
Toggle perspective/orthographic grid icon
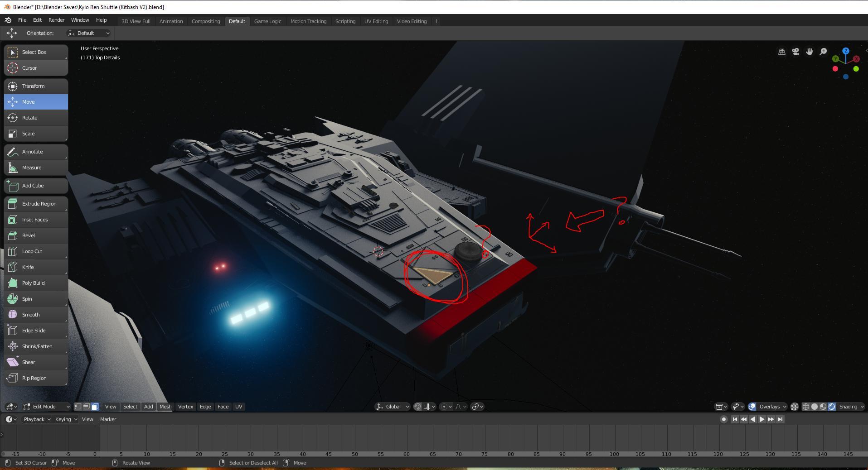(x=782, y=52)
